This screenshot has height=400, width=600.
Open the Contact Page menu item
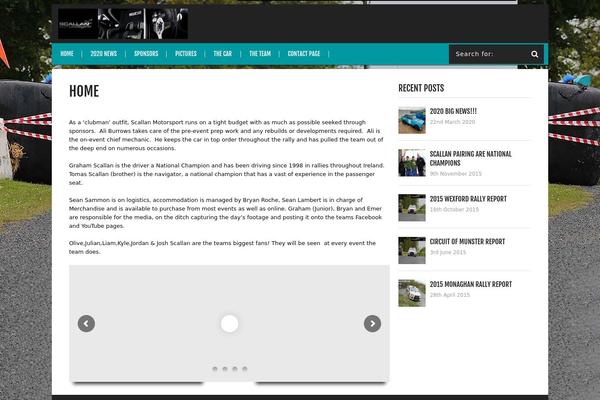click(304, 54)
